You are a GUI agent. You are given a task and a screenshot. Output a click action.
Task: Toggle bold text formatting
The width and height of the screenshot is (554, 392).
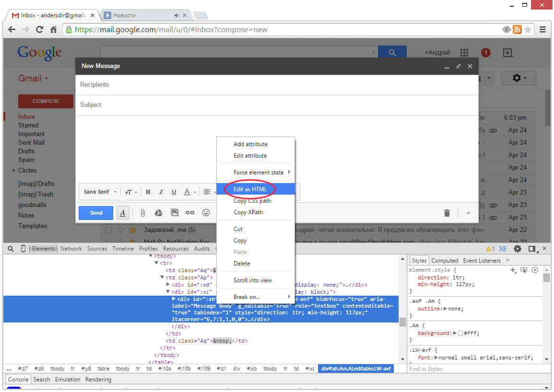coord(148,192)
